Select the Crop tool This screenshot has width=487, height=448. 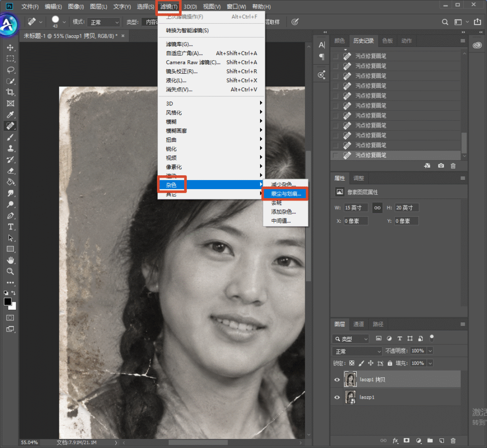click(x=10, y=92)
